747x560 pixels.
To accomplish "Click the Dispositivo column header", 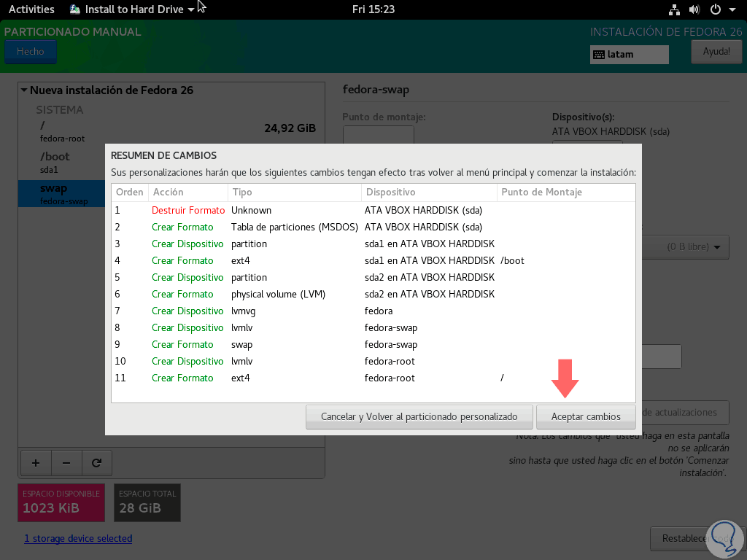I will (x=429, y=192).
